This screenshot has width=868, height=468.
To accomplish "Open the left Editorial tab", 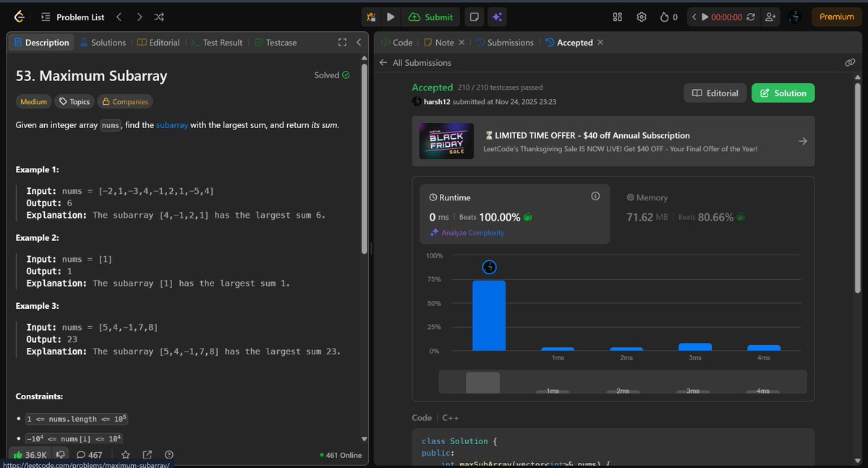I will coord(158,43).
